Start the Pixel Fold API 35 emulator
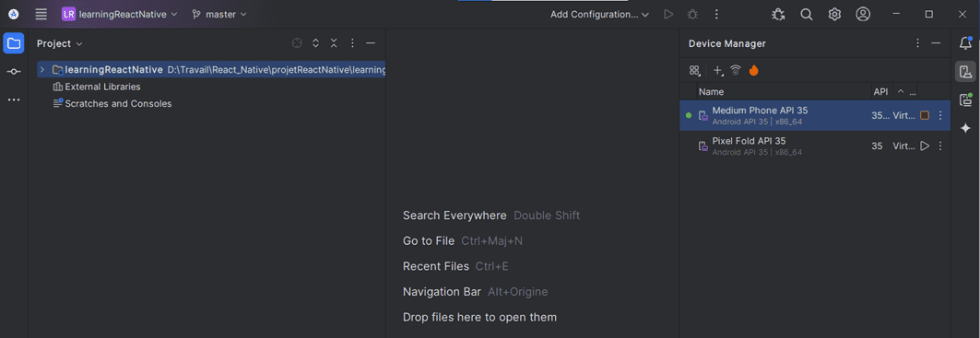The height and width of the screenshot is (338, 980). (925, 146)
